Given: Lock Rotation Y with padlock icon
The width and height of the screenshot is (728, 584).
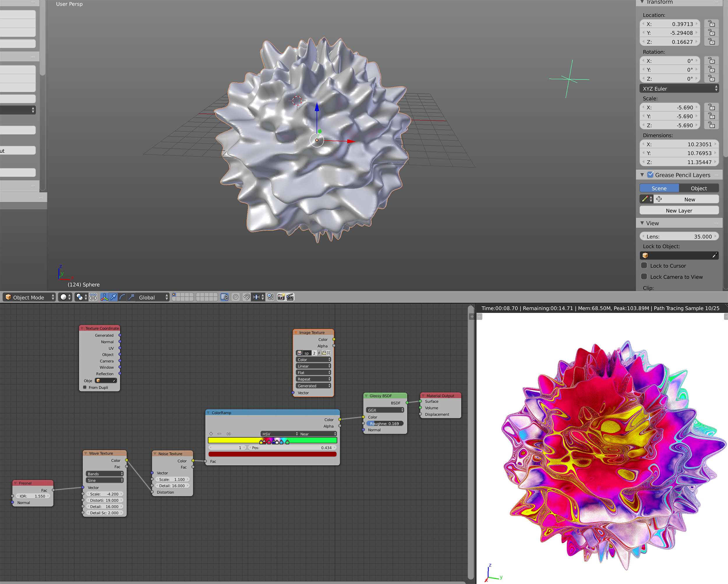Looking at the screenshot, I should click(711, 70).
